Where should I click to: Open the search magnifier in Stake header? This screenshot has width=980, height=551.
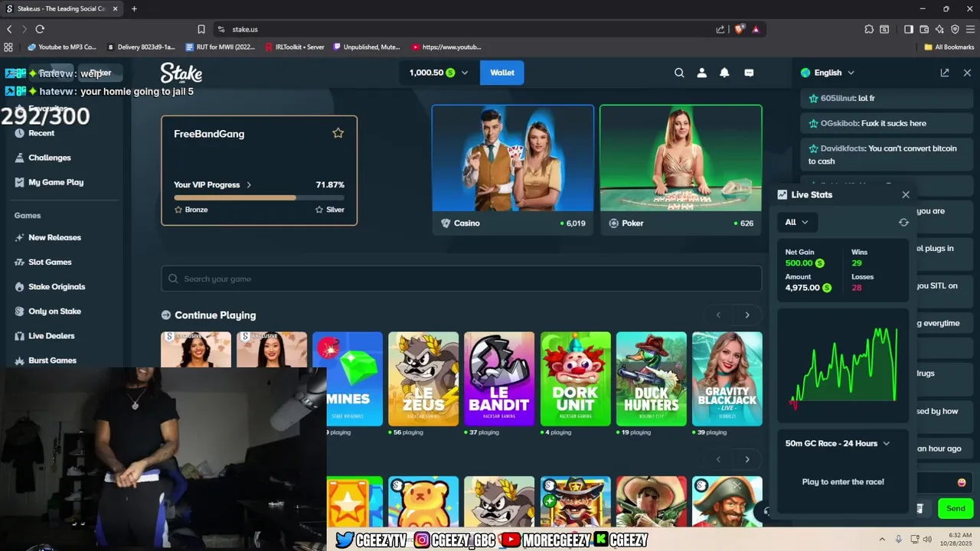tap(679, 73)
